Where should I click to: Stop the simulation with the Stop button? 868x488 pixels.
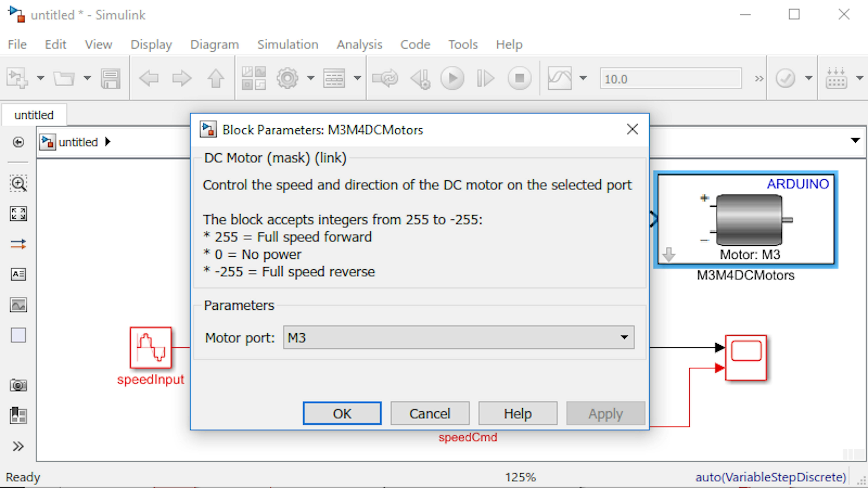click(x=520, y=78)
